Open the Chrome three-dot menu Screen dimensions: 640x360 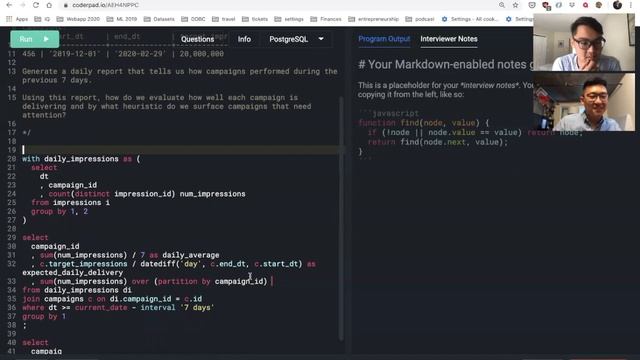(631, 5)
